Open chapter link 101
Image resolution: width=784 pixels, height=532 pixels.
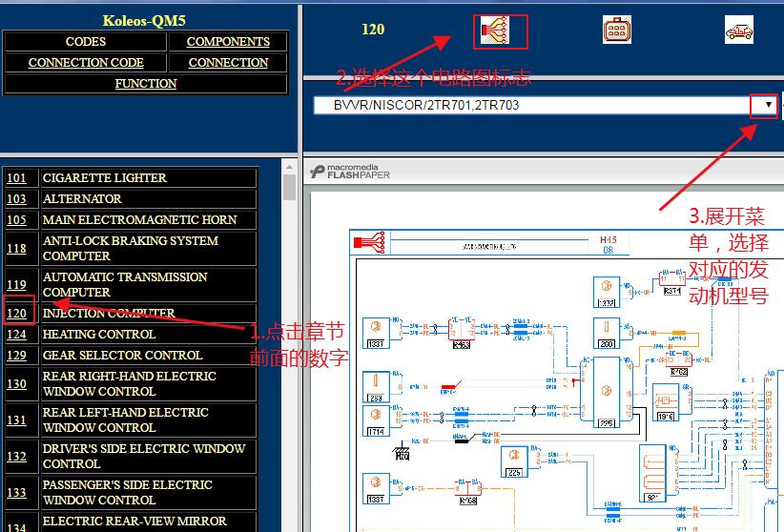[16, 178]
